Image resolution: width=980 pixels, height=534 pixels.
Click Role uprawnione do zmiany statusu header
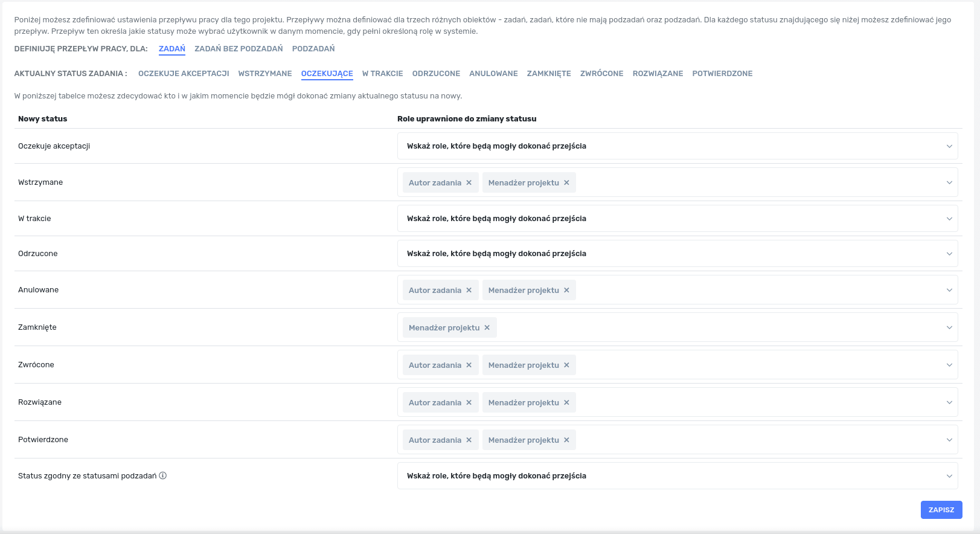click(467, 119)
